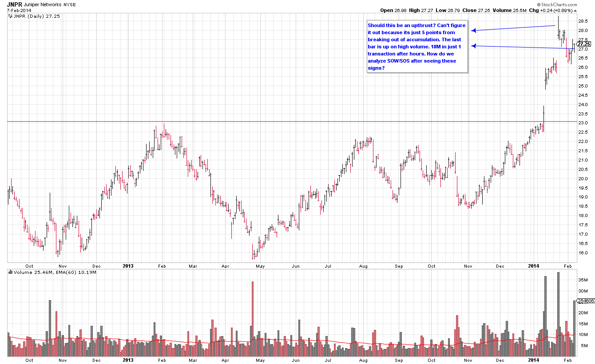Image resolution: width=595 pixels, height=364 pixels.
Task: Click the Juniper Networks company name
Action: [x=43, y=5]
